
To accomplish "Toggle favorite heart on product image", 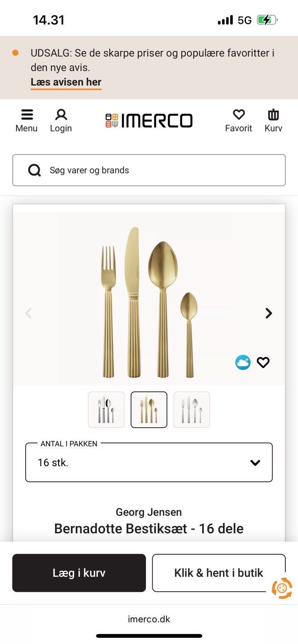I will pyautogui.click(x=263, y=362).
